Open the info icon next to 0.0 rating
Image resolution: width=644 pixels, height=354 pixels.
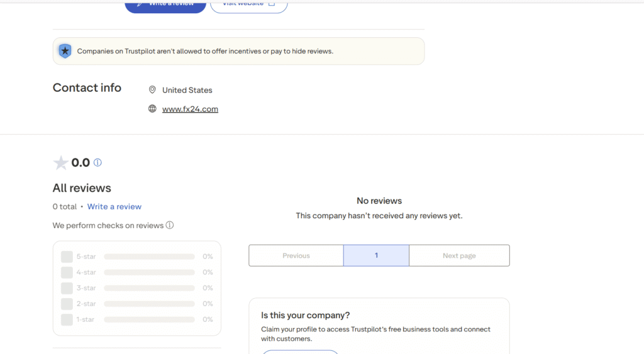(97, 163)
